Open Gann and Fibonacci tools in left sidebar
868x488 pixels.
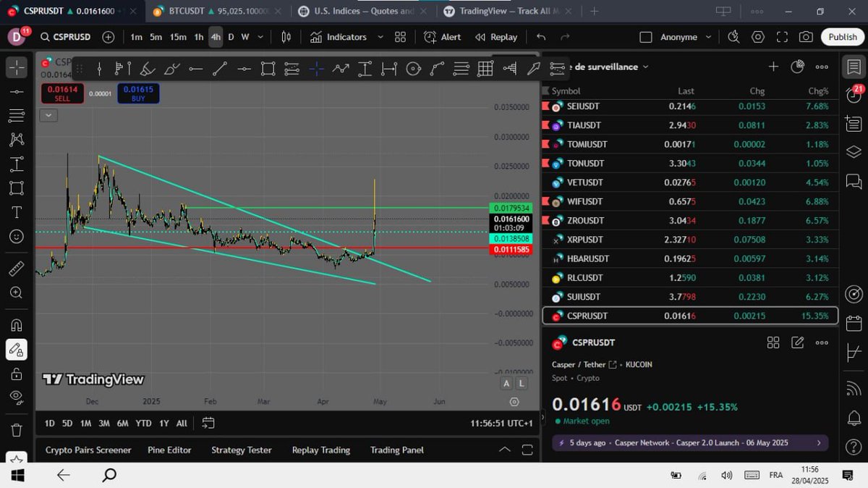16,116
